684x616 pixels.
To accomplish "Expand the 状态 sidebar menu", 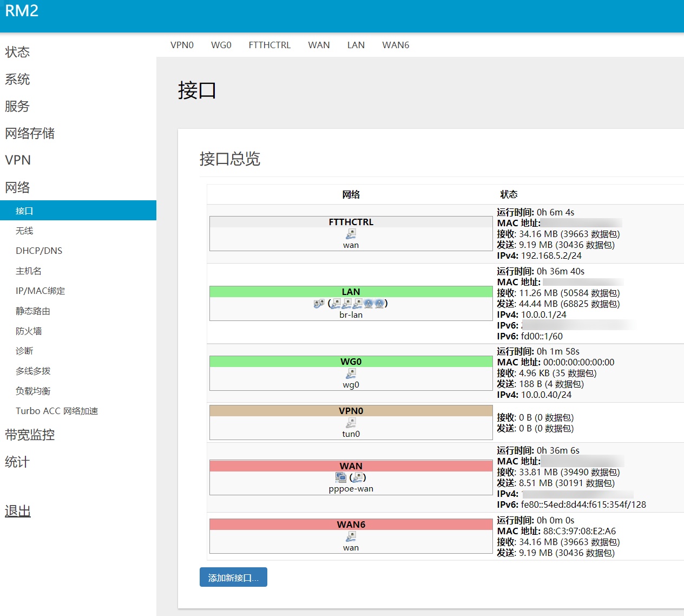I will 17,52.
